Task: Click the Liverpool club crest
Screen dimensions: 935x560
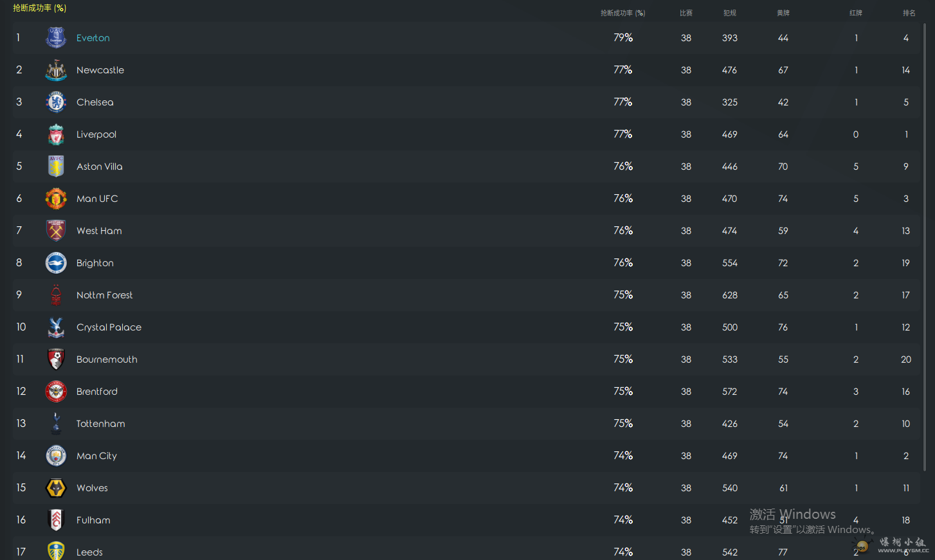Action: tap(56, 134)
